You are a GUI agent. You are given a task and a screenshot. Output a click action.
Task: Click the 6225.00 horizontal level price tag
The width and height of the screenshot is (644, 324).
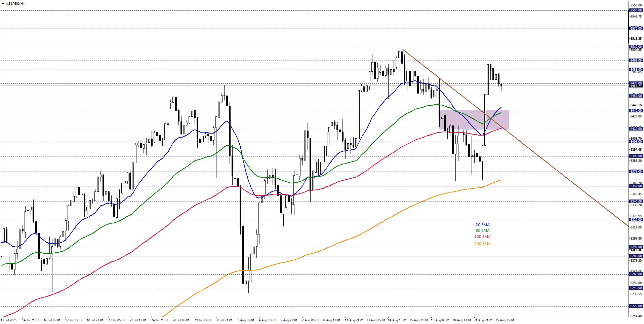point(636,306)
